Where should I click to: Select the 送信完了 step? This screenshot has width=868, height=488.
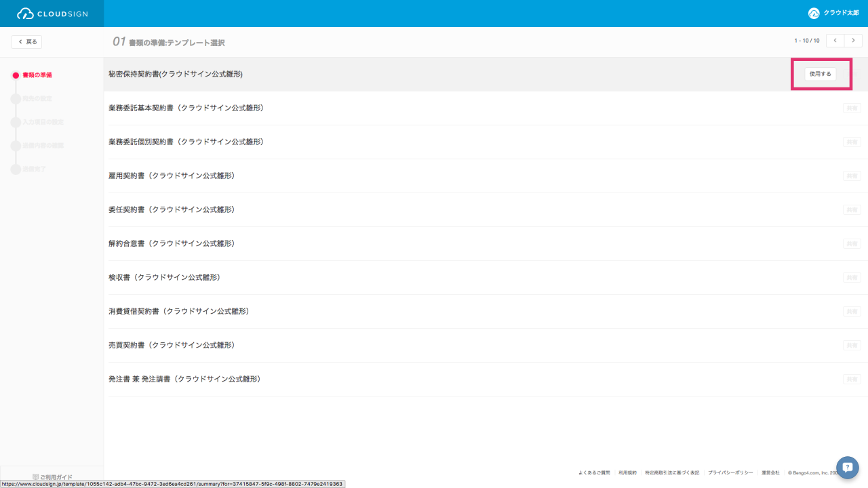tap(28, 168)
